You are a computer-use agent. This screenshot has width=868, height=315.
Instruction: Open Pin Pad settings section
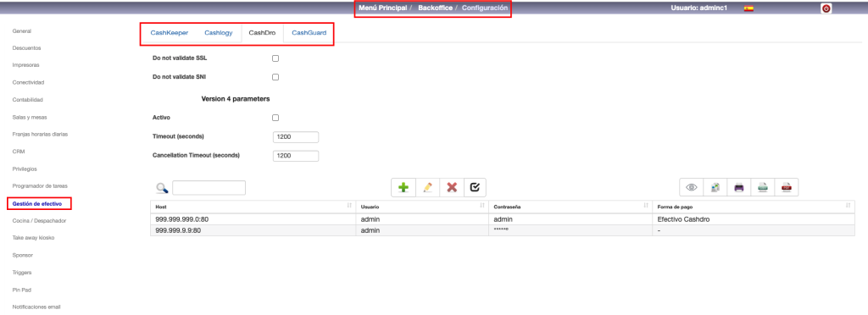coord(21,290)
